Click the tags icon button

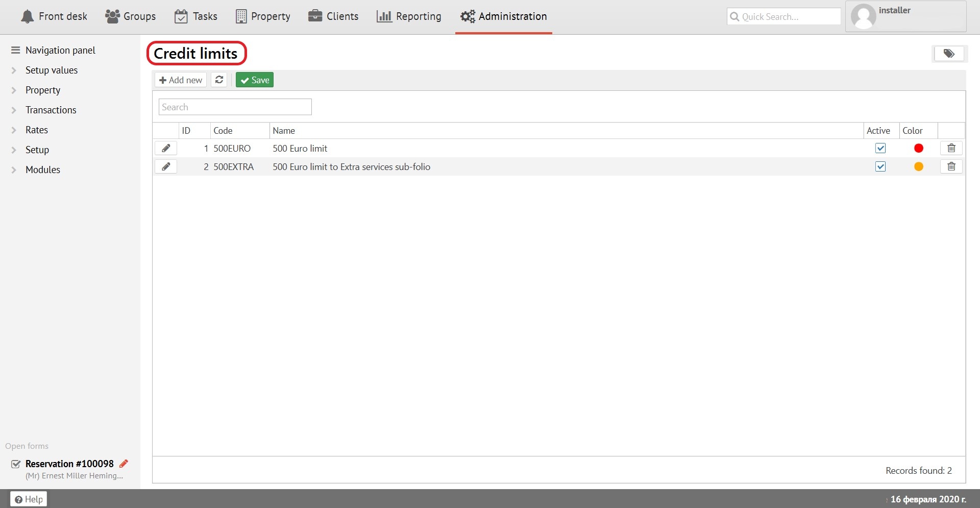[949, 54]
